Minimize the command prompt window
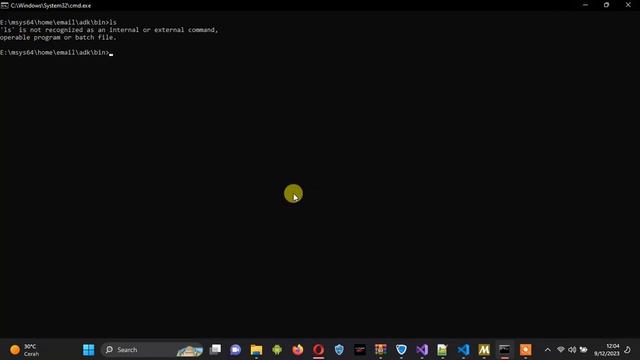Viewport: 640px width, 360px height. [585, 5]
